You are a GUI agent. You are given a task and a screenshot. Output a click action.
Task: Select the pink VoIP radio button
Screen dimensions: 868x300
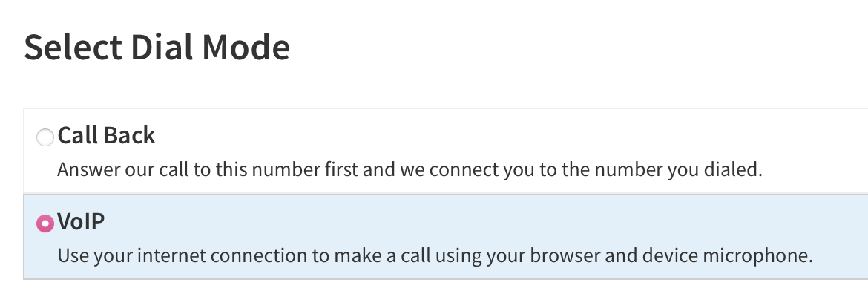point(45,223)
